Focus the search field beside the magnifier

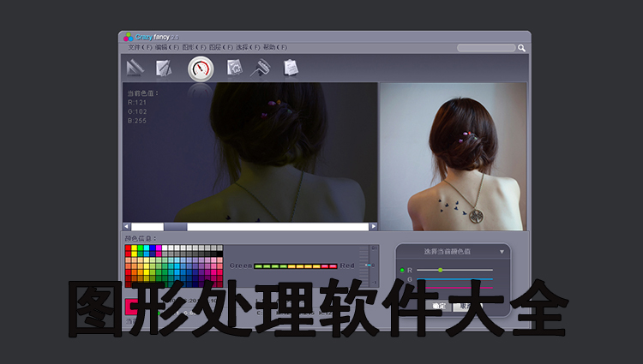tap(486, 48)
